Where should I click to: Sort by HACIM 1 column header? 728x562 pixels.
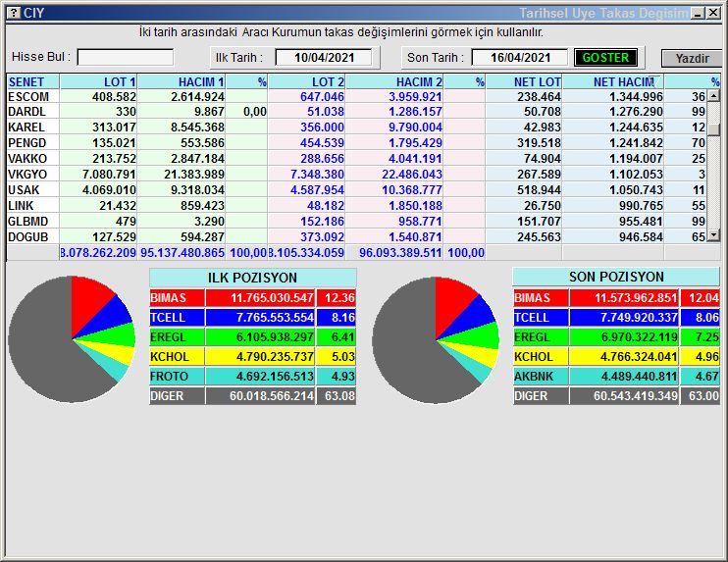(x=182, y=81)
